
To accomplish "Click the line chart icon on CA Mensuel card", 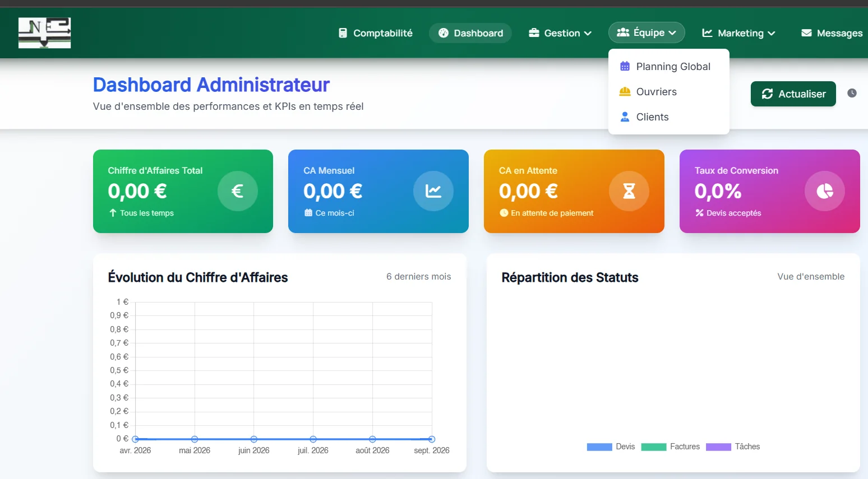I will [x=433, y=191].
